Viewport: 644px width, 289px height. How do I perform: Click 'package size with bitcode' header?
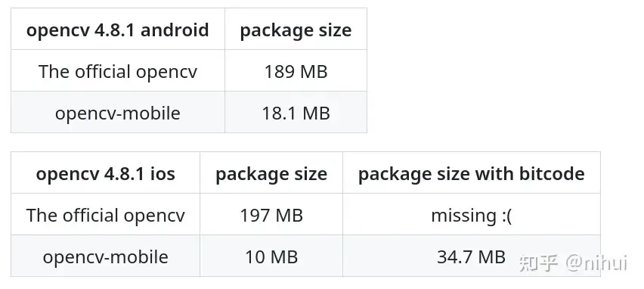click(472, 173)
